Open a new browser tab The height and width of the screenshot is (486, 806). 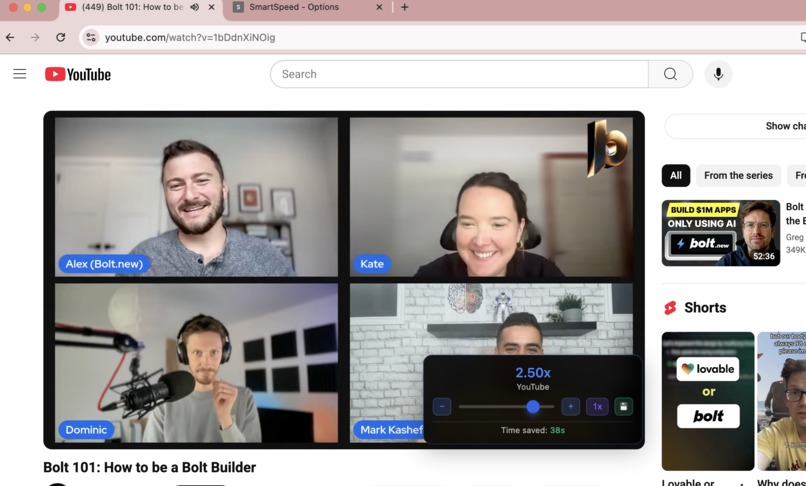(405, 7)
